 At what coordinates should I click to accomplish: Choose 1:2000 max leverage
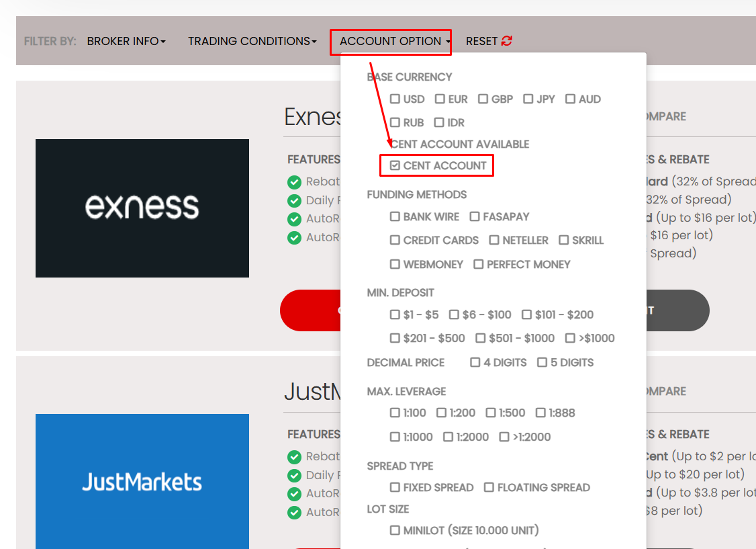(x=448, y=437)
